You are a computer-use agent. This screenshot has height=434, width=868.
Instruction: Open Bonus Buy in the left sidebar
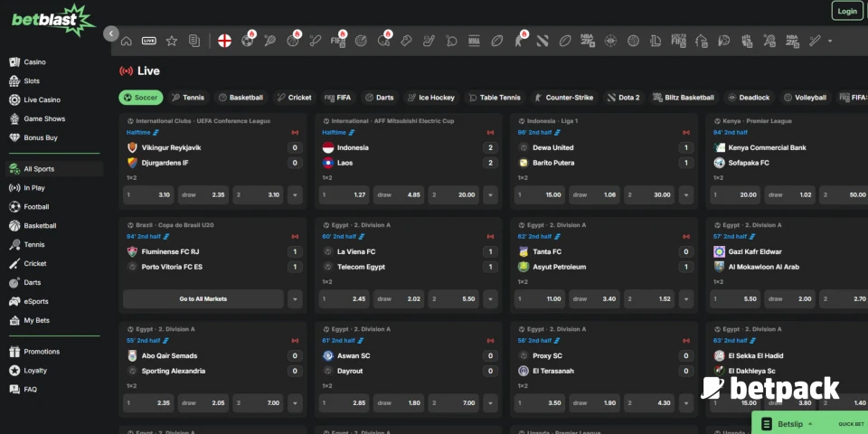point(41,137)
